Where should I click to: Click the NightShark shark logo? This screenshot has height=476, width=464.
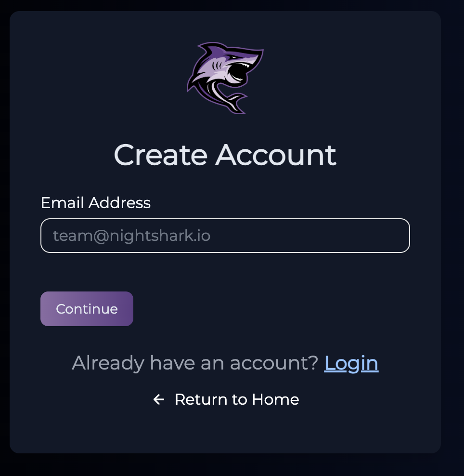tap(225, 78)
